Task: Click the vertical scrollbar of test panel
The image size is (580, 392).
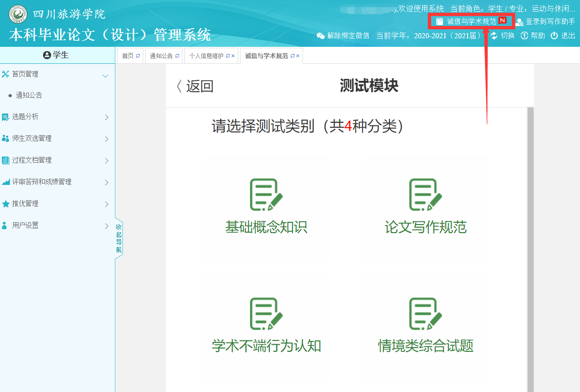Action: [530, 250]
